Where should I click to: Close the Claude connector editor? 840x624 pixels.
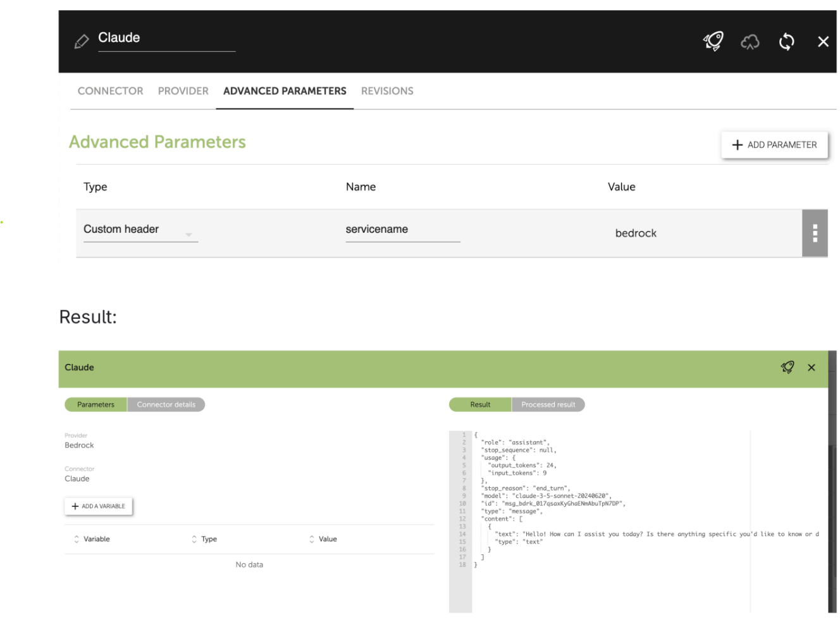point(823,42)
